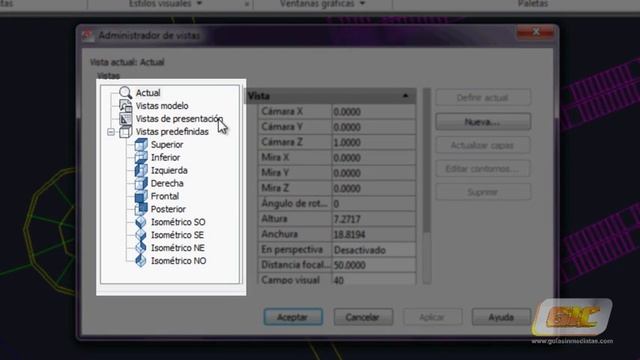
Task: Click the Derecha view cube icon
Action: (x=141, y=183)
